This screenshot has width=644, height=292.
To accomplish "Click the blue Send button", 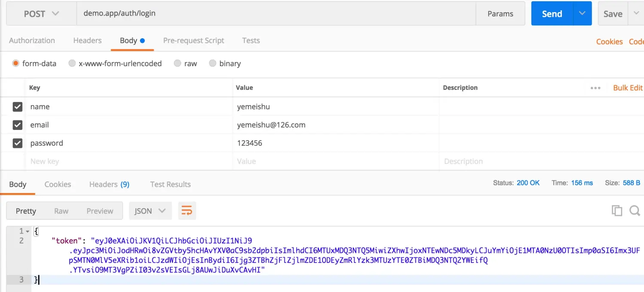I will [552, 14].
